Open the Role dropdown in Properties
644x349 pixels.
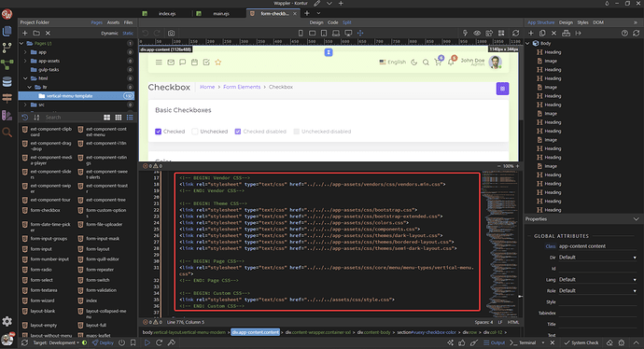(x=598, y=291)
